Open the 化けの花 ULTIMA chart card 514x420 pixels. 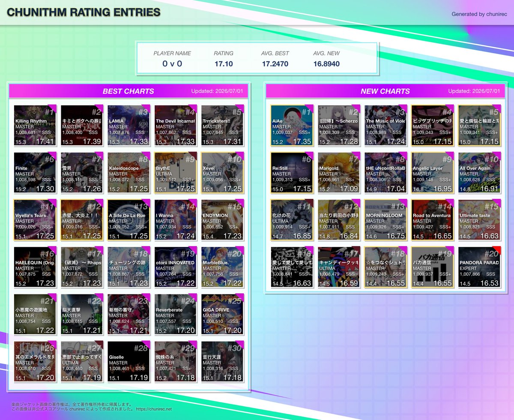coord(292,219)
